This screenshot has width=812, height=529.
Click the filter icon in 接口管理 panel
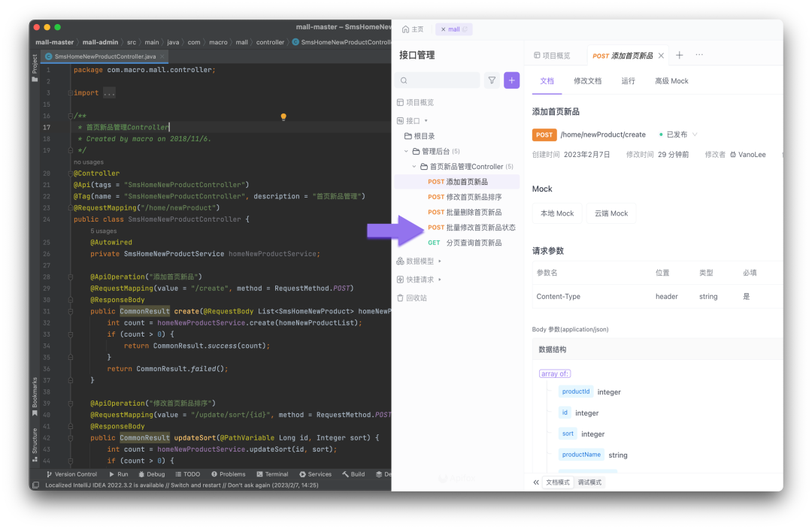coord(491,80)
